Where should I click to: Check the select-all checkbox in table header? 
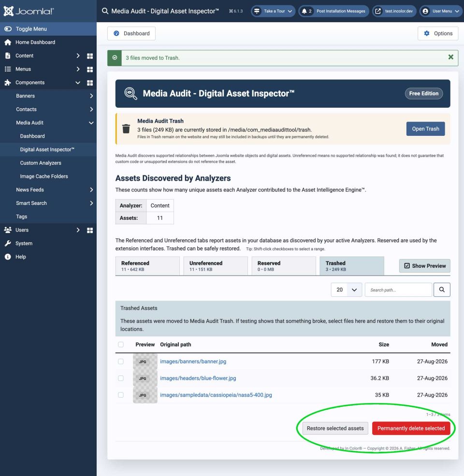pyautogui.click(x=121, y=345)
